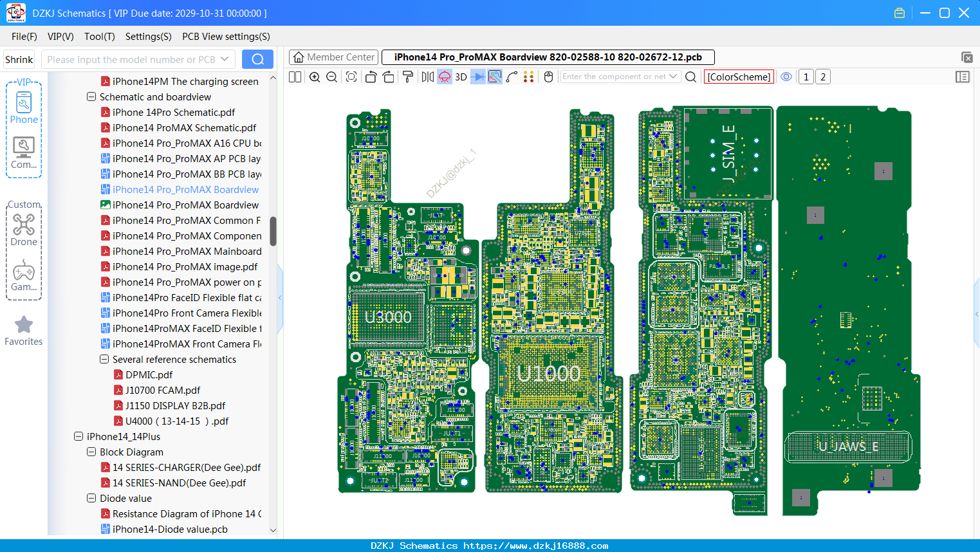
Task: Collapse the Diode value folder
Action: point(91,499)
